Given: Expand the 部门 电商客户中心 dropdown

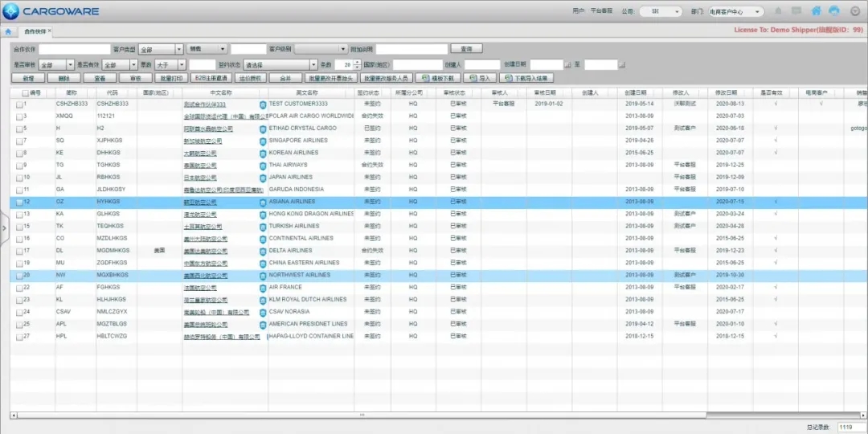Looking at the screenshot, I should pos(735,11).
